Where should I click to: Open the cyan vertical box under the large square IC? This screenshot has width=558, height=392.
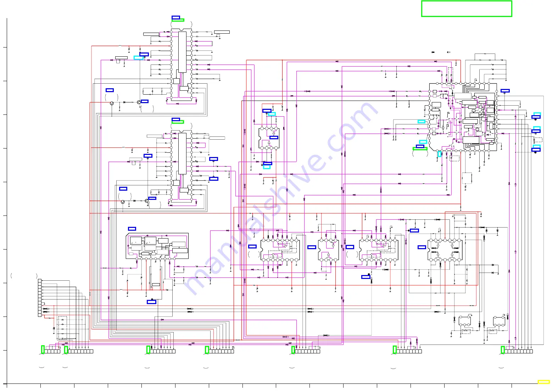(440, 154)
